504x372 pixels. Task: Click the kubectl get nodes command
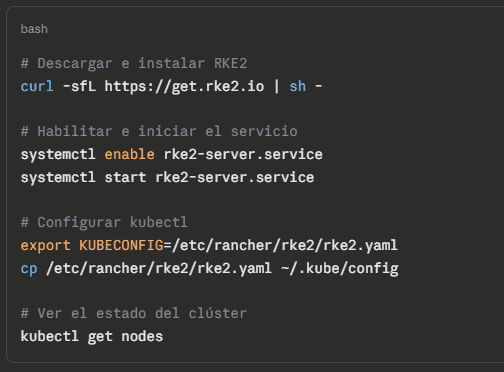[x=92, y=336]
